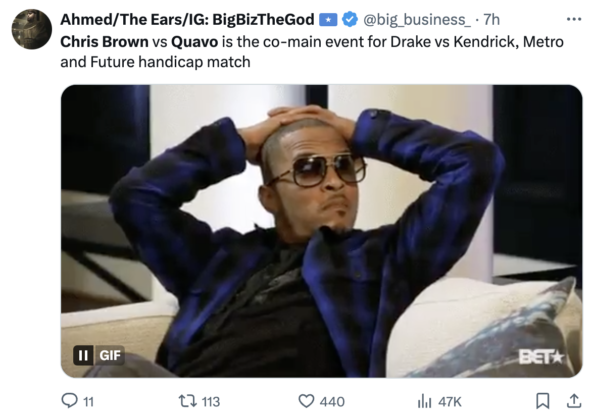Share the tweet using the upload arrow icon

click(x=574, y=401)
